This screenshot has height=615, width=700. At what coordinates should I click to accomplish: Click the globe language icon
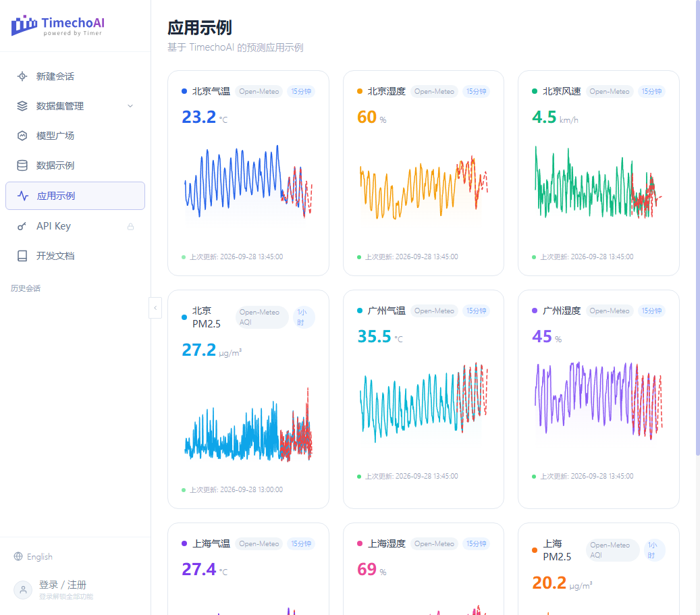point(18,556)
